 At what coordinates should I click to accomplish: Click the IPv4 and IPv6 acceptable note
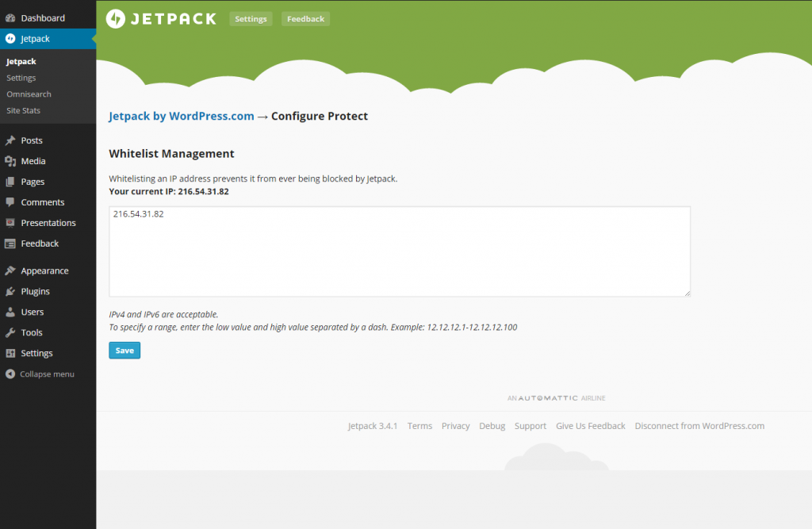(163, 314)
